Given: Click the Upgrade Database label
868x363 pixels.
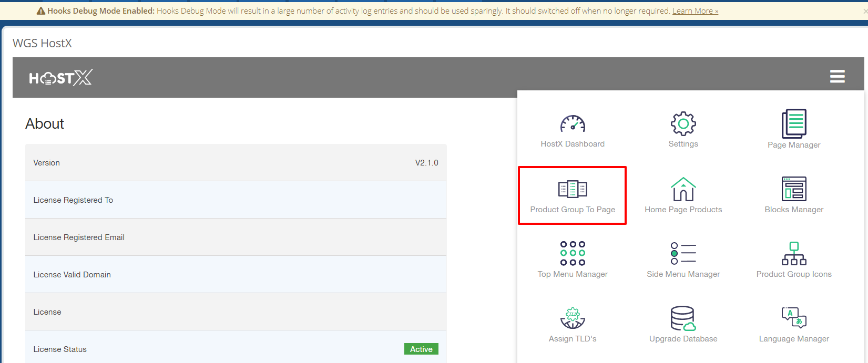Looking at the screenshot, I should (683, 339).
